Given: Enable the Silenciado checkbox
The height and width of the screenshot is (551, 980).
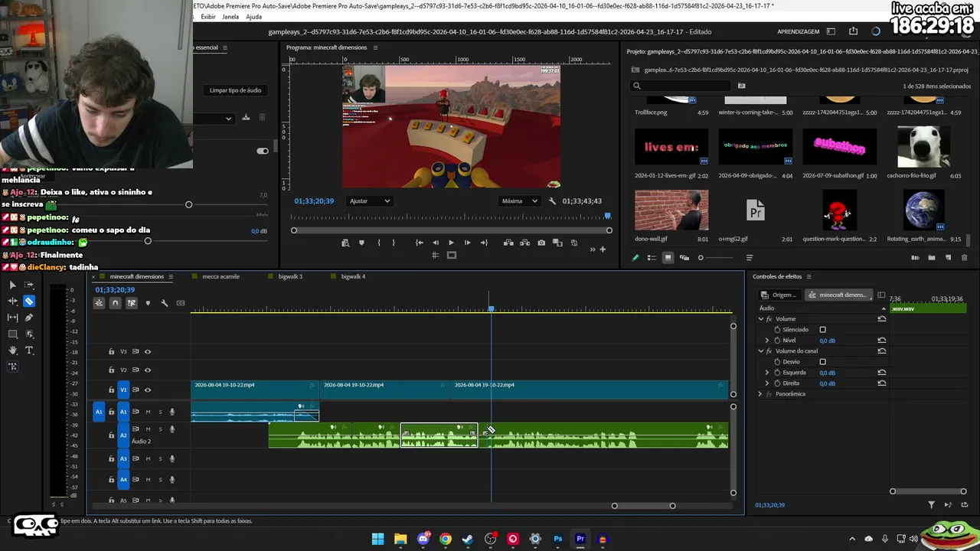Looking at the screenshot, I should pyautogui.click(x=823, y=330).
